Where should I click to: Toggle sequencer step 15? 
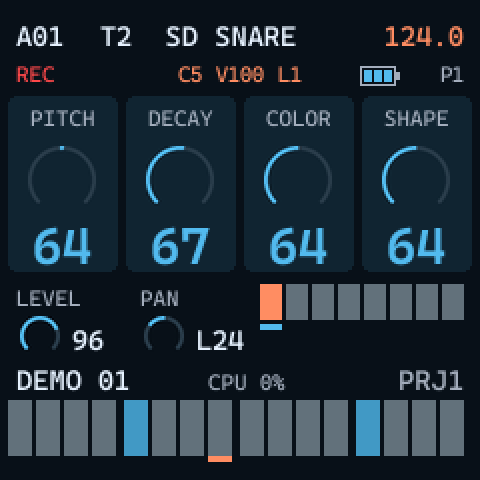(424, 428)
